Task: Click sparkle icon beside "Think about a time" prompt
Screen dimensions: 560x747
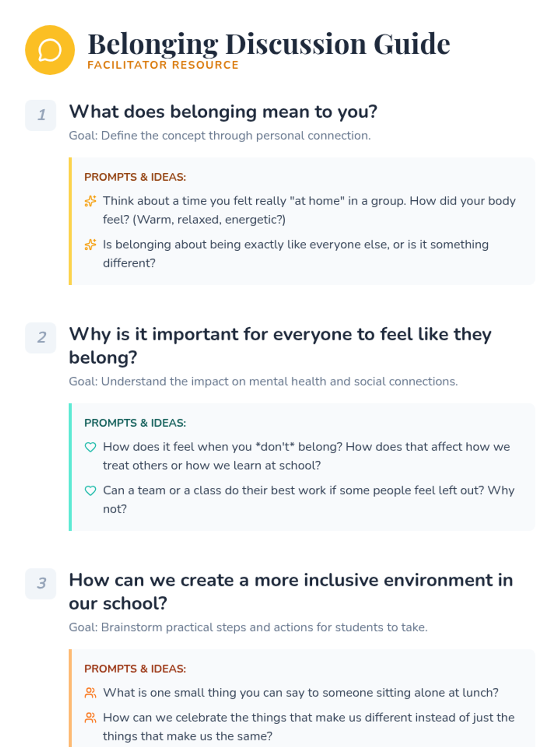Action: click(91, 201)
